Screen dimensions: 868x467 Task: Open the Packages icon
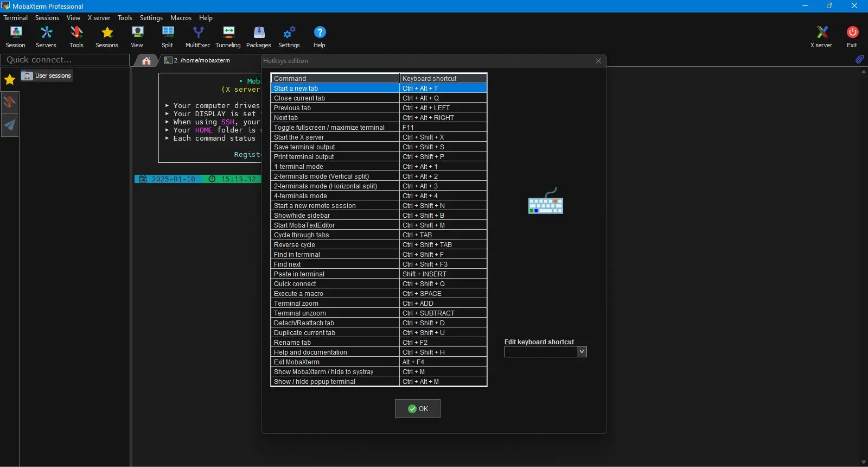259,36
